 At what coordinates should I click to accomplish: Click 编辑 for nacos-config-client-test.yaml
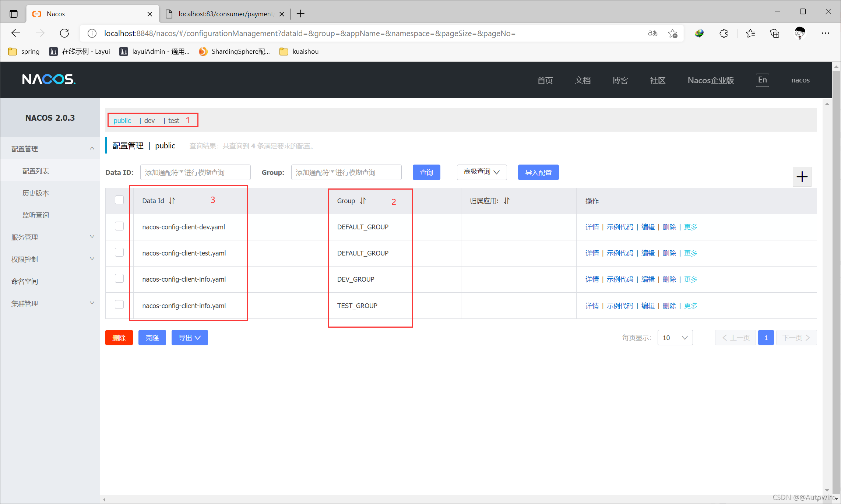point(648,253)
